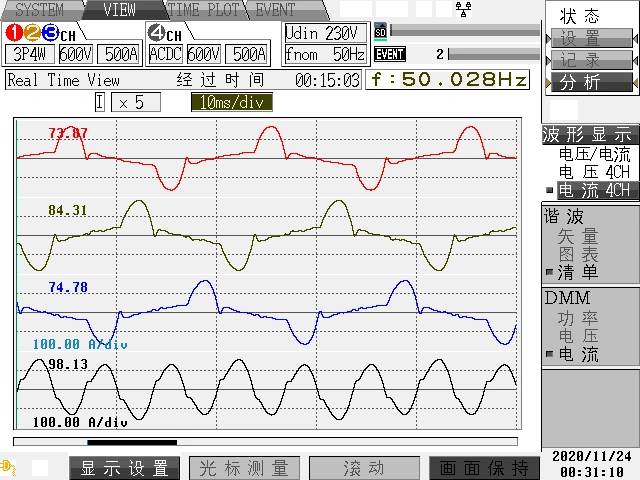
Task: Click the horizontal waveform scroll bar
Action: pyautogui.click(x=265, y=441)
